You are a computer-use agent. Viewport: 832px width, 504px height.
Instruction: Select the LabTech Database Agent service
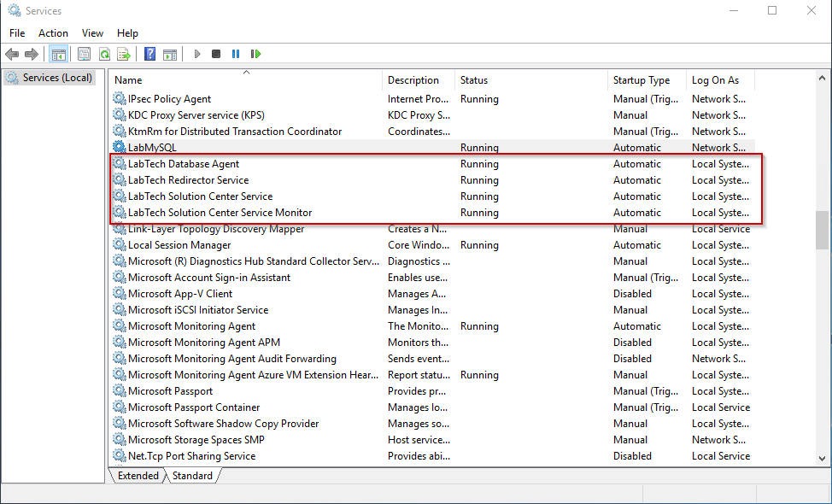coord(183,164)
